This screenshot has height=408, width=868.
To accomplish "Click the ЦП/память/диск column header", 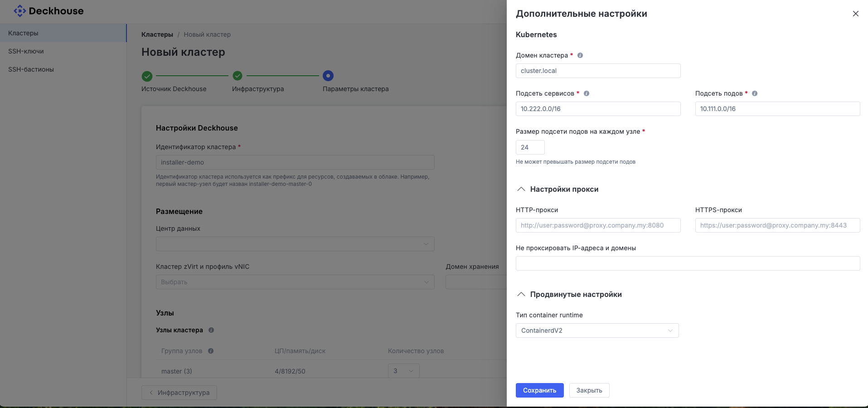I will pos(300,351).
